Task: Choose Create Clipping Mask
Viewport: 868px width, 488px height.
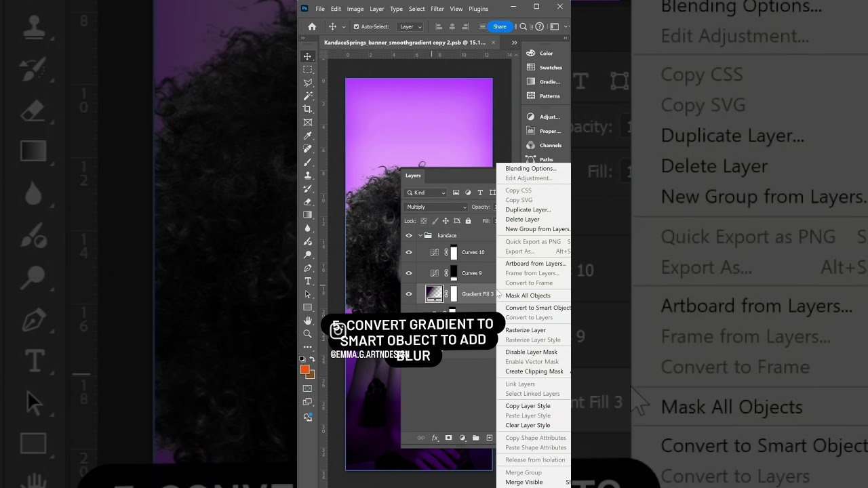Action: coord(534,371)
